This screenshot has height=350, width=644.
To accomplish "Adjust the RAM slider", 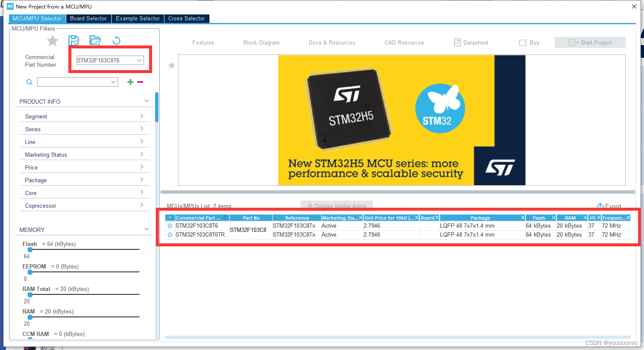I will tap(30, 317).
